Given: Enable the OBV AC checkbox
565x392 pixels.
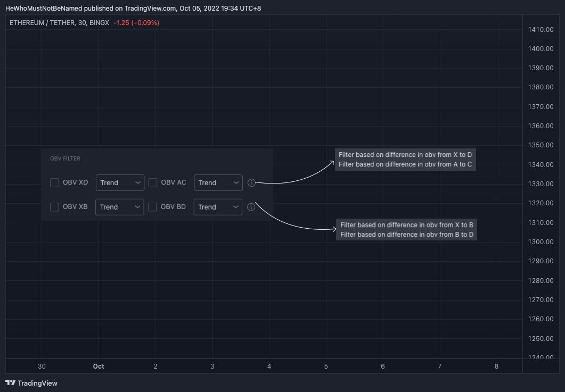Looking at the screenshot, I should coord(153,182).
